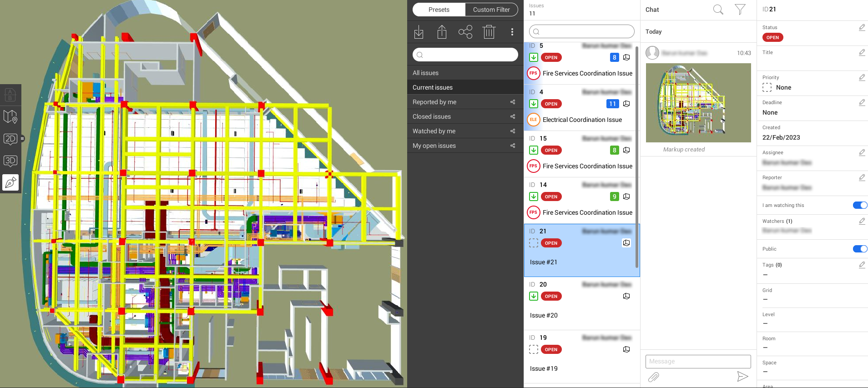
Task: Switch to 2D view in left sidebar
Action: [10, 139]
